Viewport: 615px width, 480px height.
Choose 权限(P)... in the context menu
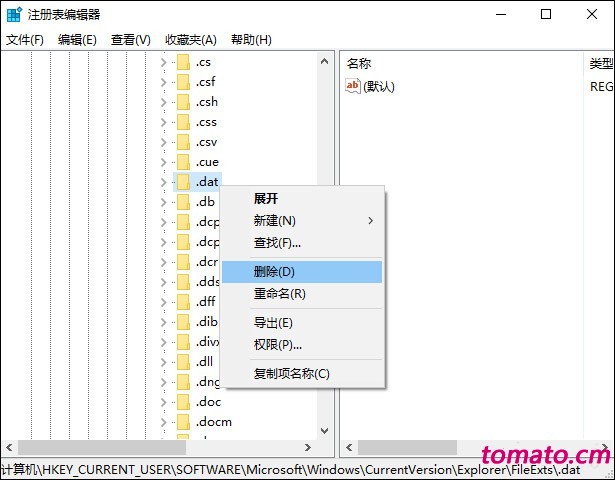(x=302, y=345)
